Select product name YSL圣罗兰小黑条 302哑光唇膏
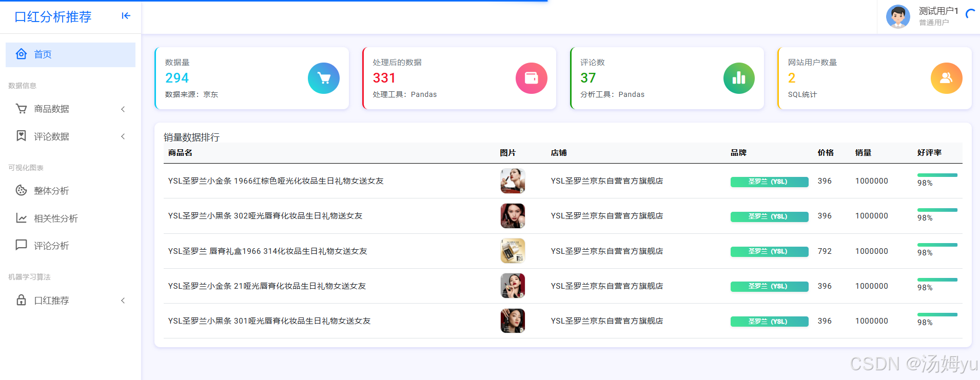The width and height of the screenshot is (980, 380). (x=265, y=216)
